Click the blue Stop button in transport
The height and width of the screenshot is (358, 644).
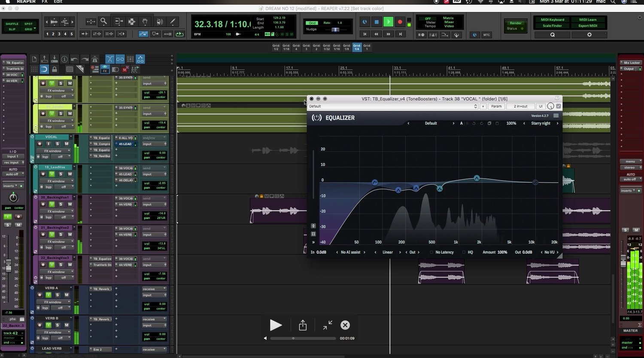point(377,22)
